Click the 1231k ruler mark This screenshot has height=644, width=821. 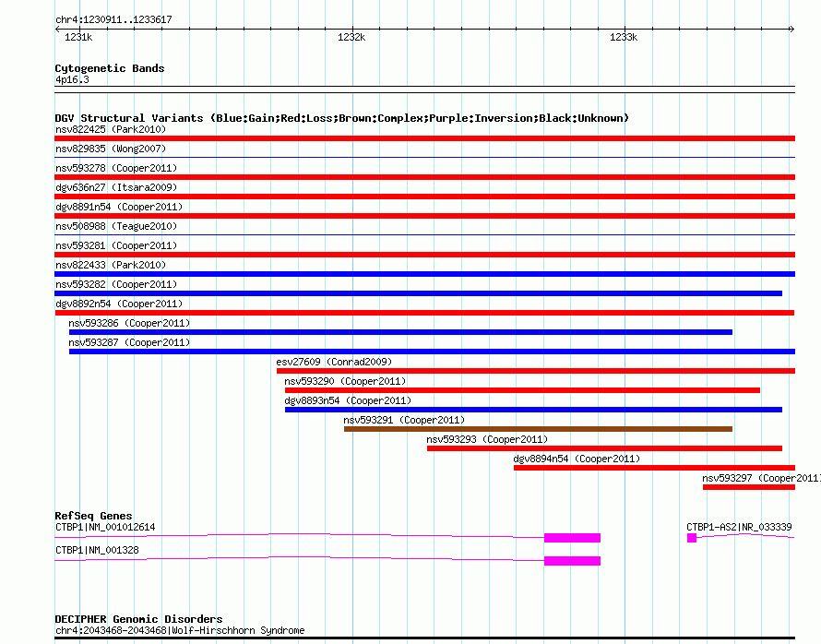click(78, 37)
